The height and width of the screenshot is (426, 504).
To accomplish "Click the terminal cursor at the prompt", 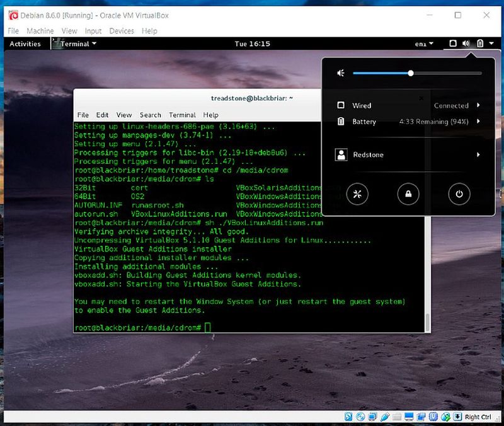I will tap(208, 327).
